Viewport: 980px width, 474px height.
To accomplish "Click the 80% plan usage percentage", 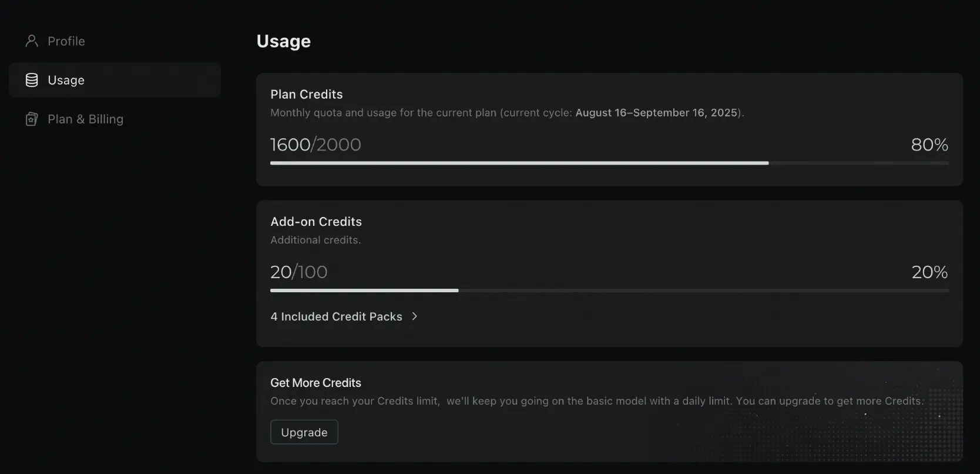I will tap(929, 145).
